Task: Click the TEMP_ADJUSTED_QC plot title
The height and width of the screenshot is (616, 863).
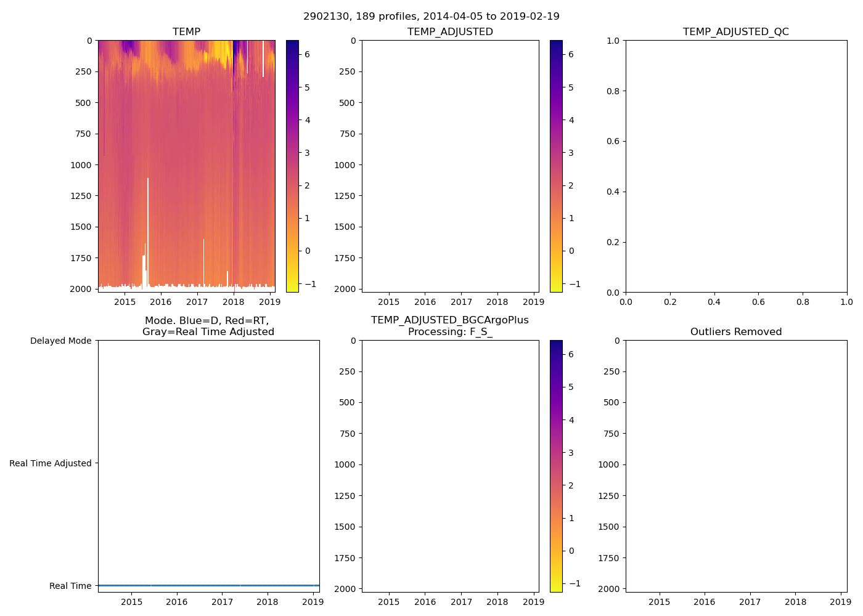Action: click(735, 32)
